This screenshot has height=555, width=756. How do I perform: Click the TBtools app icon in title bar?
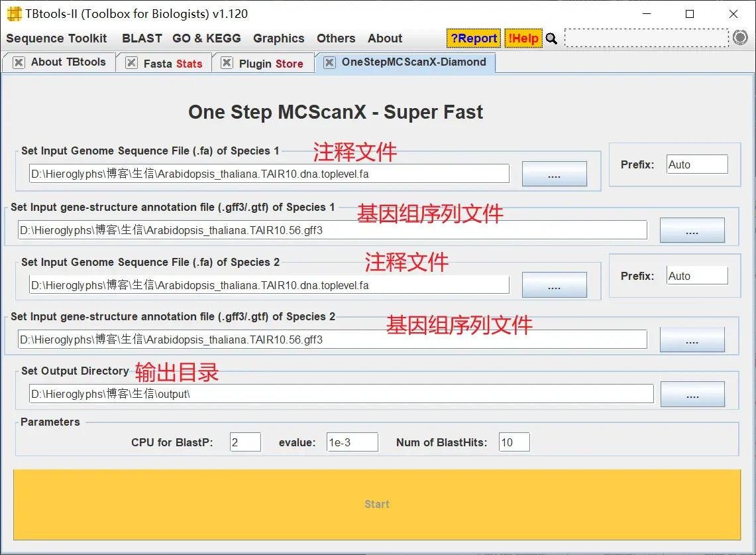pyautogui.click(x=15, y=14)
